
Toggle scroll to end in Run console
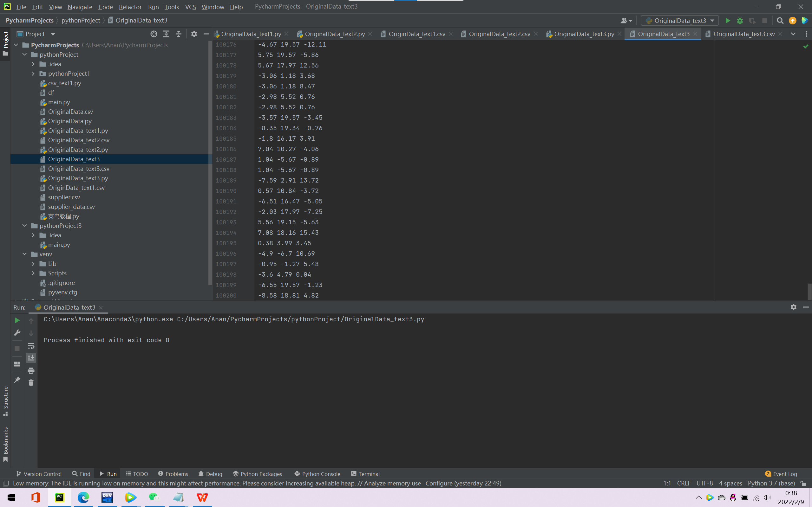(31, 358)
